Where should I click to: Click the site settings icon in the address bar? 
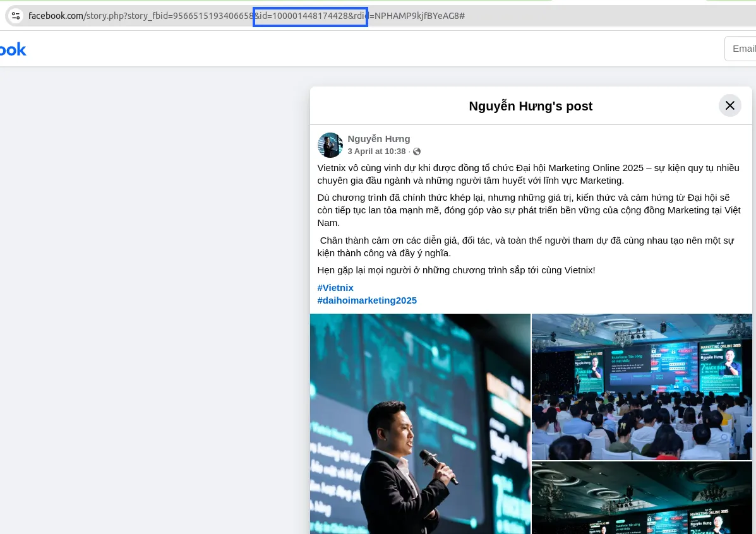click(x=15, y=16)
